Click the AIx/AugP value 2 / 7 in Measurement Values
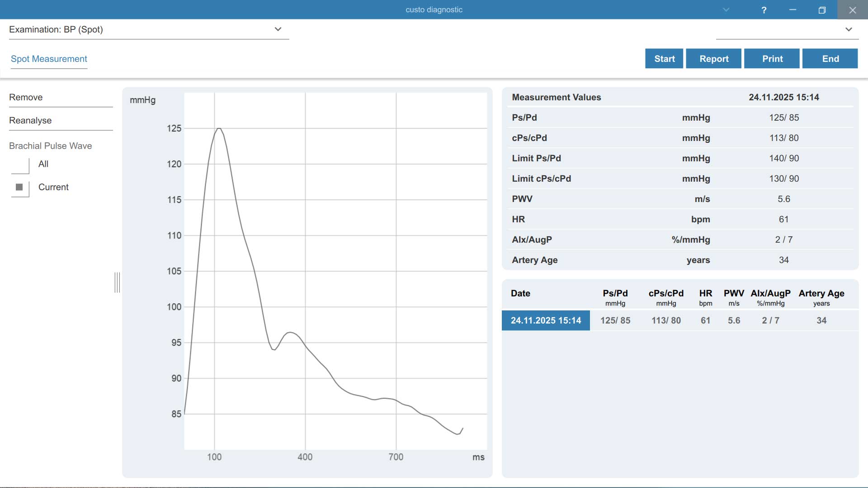This screenshot has width=868, height=488. point(784,239)
